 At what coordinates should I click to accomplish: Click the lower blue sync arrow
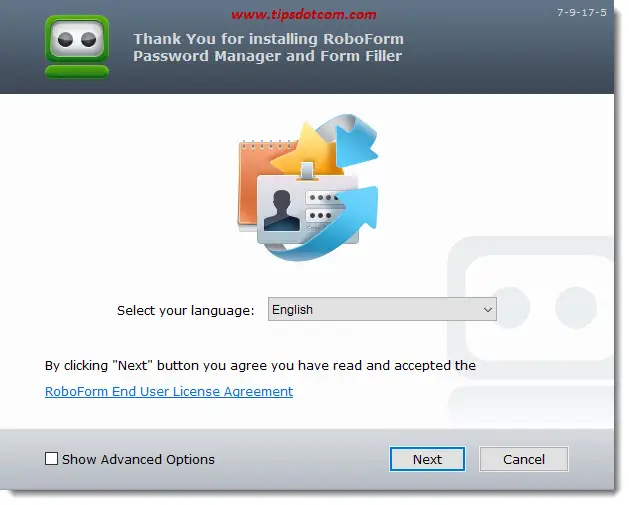(x=325, y=227)
